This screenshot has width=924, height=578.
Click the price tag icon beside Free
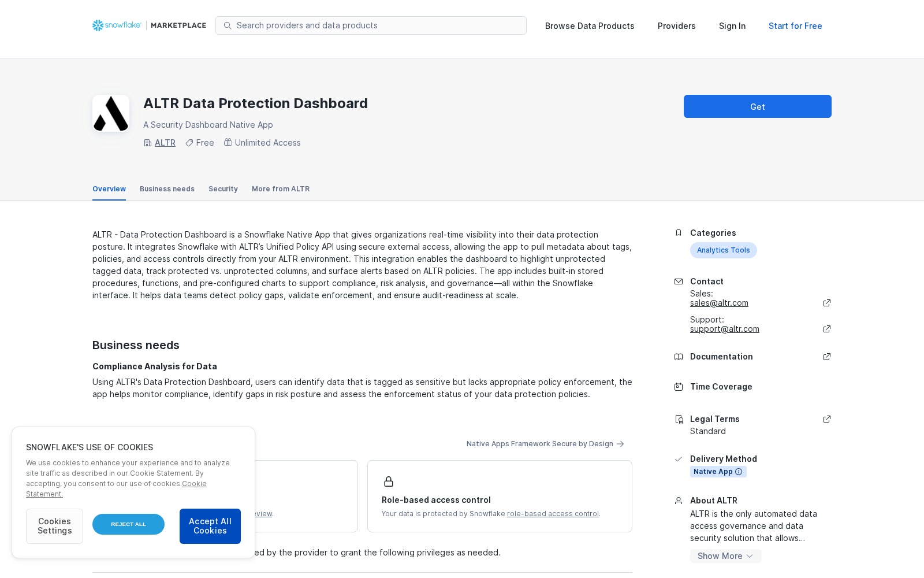(189, 143)
